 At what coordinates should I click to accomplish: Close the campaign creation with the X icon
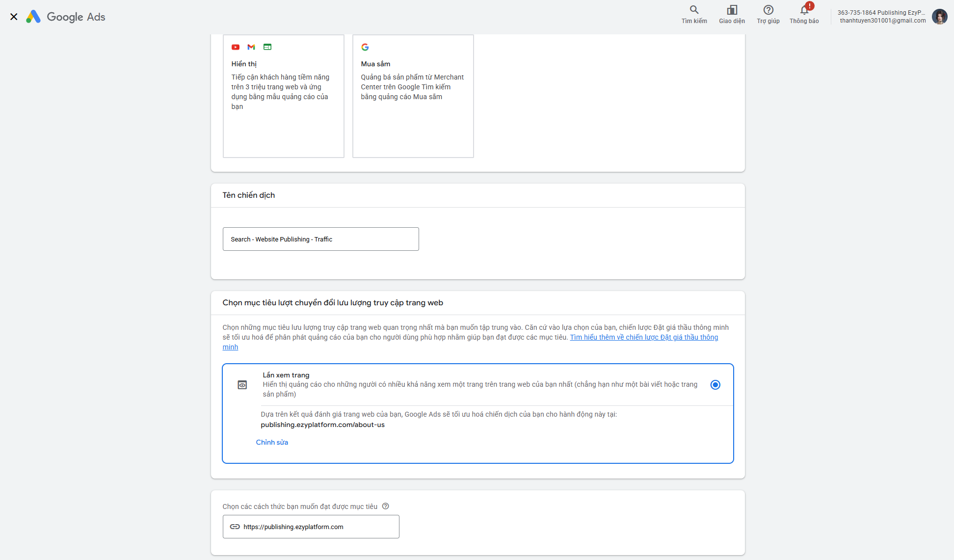coord(14,17)
